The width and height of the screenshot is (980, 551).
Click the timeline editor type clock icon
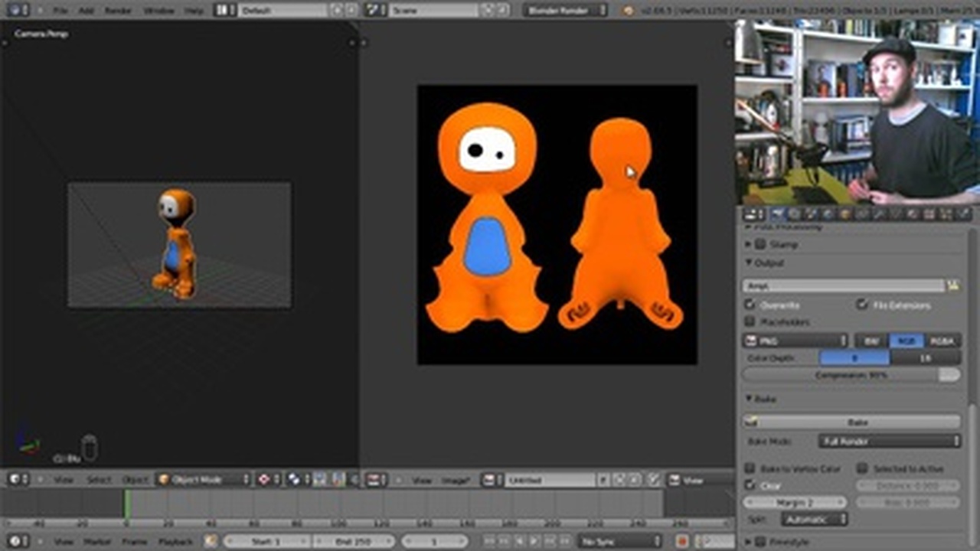15,541
